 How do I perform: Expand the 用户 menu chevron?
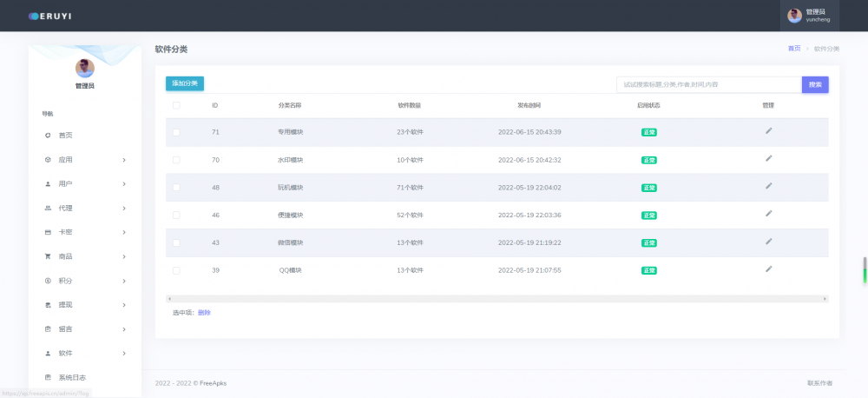pos(124,184)
